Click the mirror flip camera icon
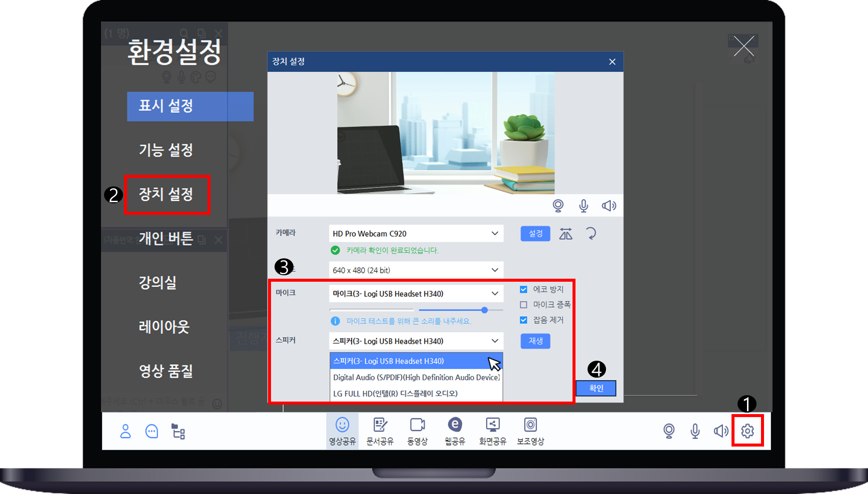The image size is (868, 494). click(x=566, y=234)
